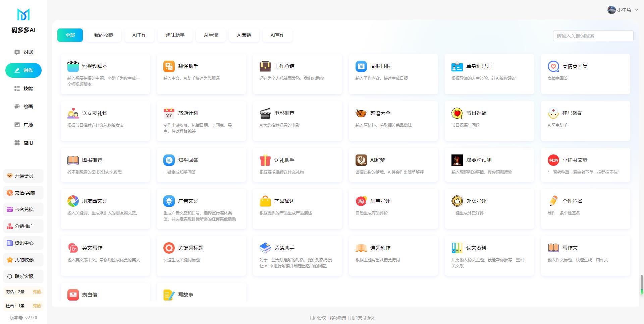Click the 单身狗导师 mentor icon

pyautogui.click(x=457, y=66)
